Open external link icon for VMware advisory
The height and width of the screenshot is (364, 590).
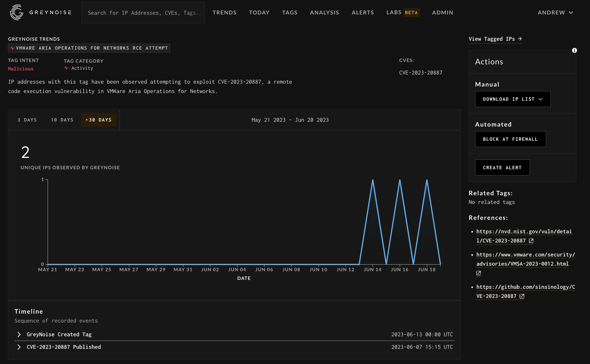click(479, 273)
